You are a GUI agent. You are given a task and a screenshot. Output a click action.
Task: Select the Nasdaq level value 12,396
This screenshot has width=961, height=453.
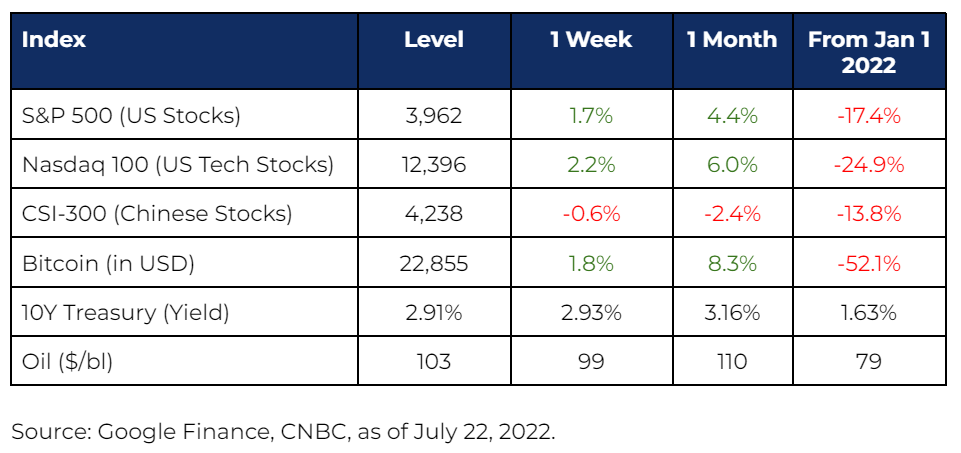click(434, 164)
